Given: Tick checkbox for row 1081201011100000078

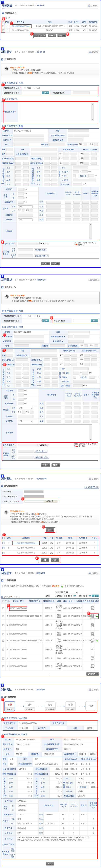Looking at the screenshot, I should pyautogui.click(x=3, y=543).
